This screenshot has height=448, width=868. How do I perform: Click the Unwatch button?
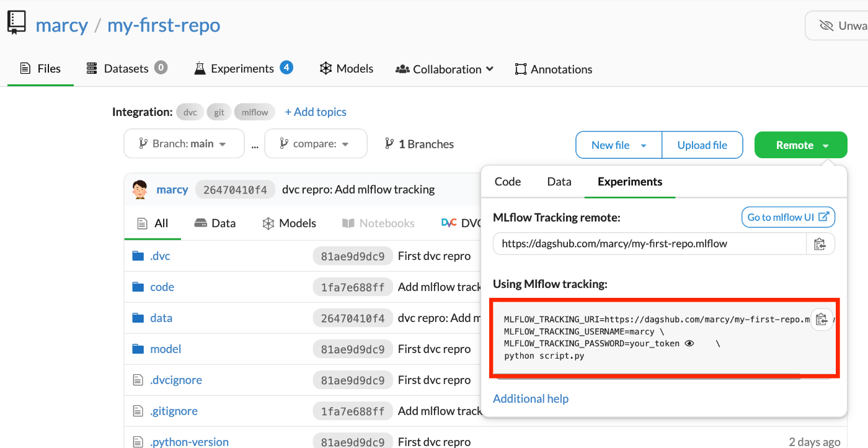(837, 25)
